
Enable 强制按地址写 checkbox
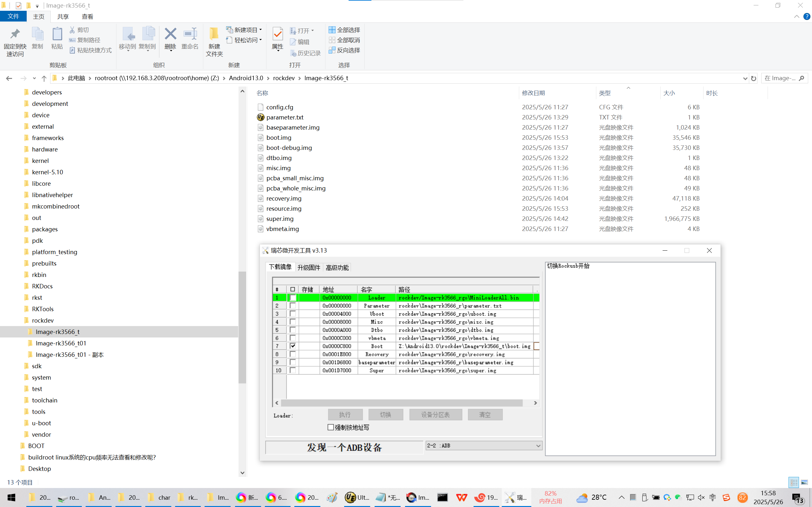click(331, 427)
